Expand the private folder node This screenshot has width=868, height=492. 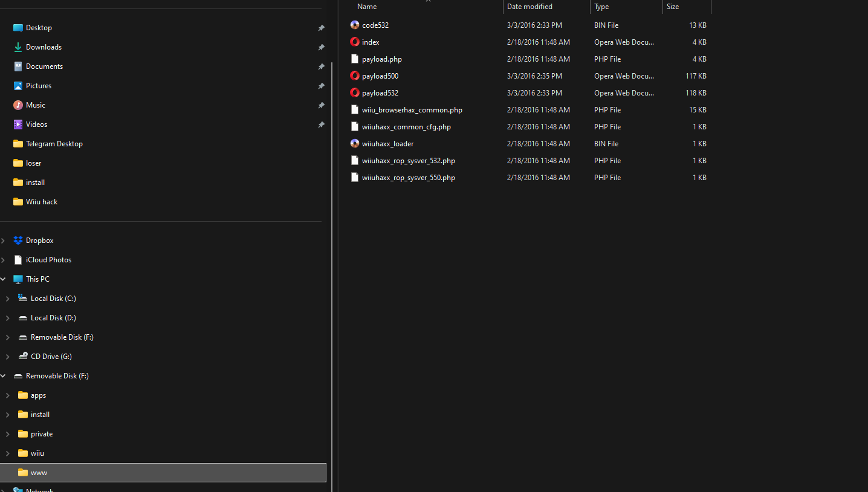pos(7,434)
